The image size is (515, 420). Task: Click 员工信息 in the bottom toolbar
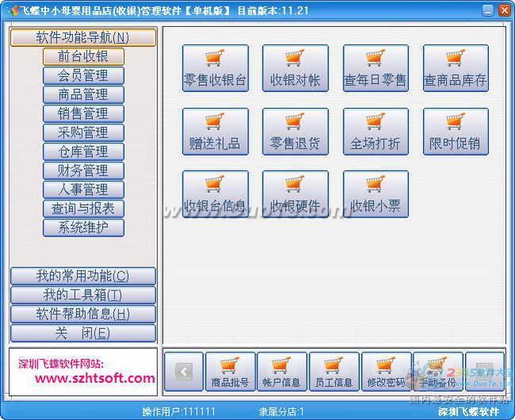click(x=334, y=372)
